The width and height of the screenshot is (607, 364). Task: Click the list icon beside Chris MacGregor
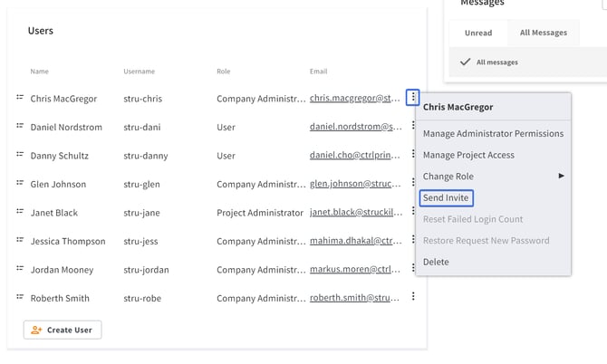[19, 98]
